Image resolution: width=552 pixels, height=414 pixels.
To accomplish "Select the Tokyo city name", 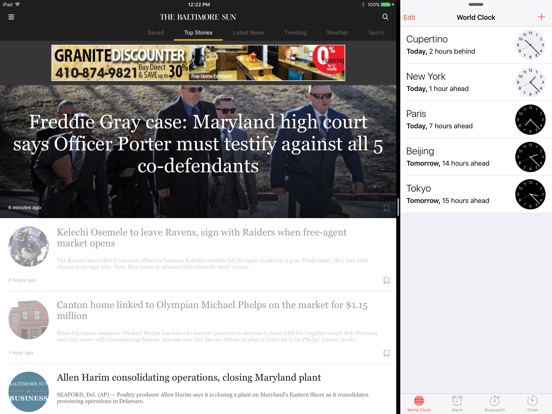I will 419,188.
